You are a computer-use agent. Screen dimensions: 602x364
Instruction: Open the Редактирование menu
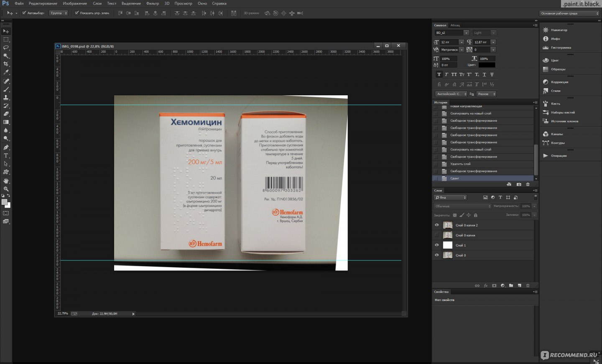tap(43, 3)
